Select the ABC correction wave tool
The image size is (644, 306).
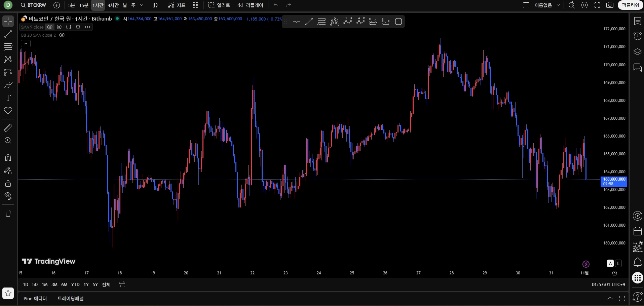tap(360, 22)
